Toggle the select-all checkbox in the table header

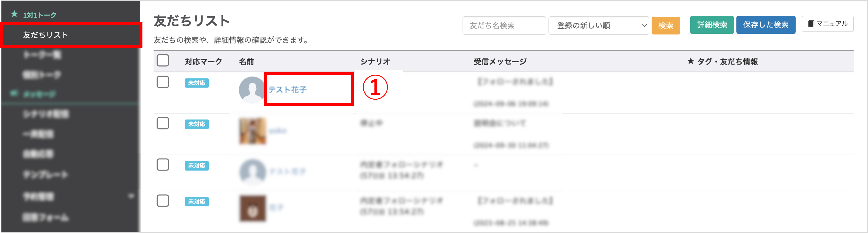tap(163, 61)
